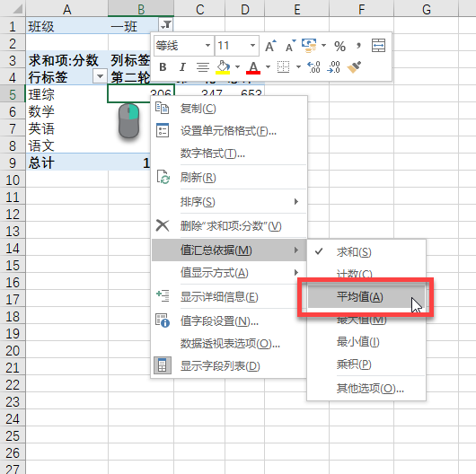The image size is (476, 474).
Task: Select column A header
Action: tap(67, 9)
